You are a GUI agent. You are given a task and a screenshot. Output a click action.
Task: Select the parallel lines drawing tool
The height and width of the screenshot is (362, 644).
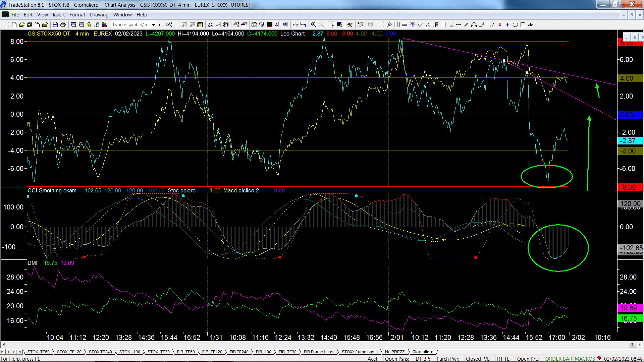466,24
